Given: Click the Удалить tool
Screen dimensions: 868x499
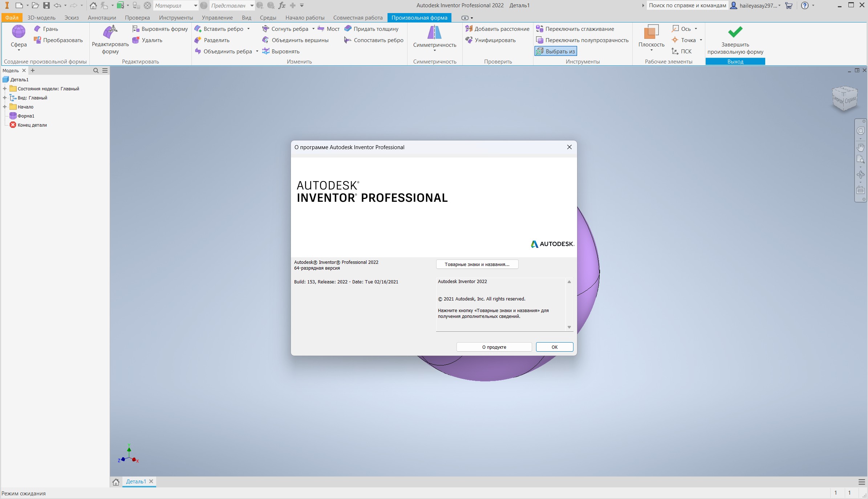Looking at the screenshot, I should [147, 40].
